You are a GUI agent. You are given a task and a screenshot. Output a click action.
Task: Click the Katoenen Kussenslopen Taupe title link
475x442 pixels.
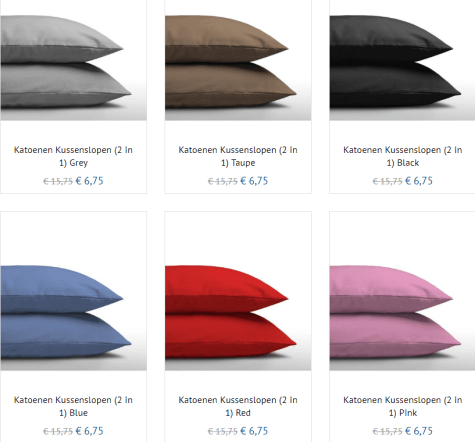tap(238, 156)
